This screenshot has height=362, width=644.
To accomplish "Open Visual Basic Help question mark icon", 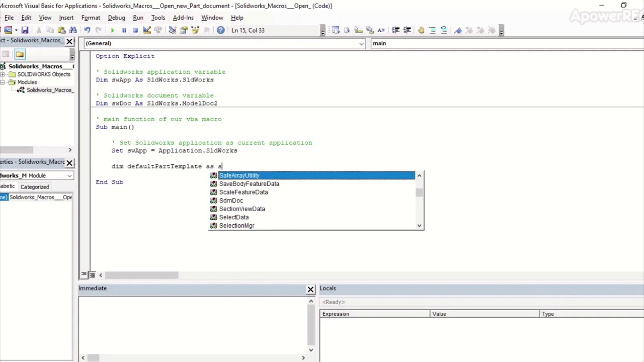I will 220,30.
